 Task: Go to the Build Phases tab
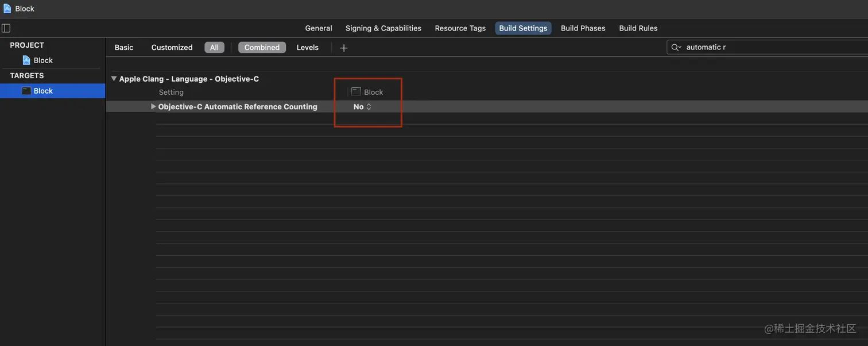tap(583, 28)
